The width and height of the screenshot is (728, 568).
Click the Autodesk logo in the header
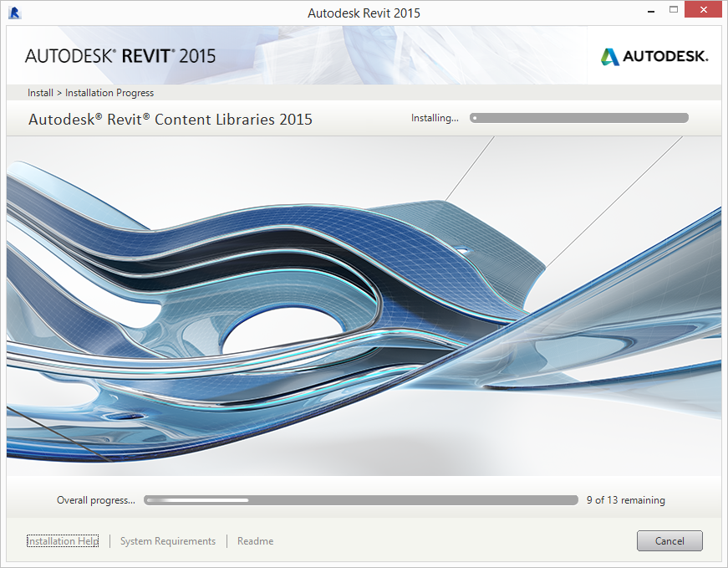click(654, 56)
